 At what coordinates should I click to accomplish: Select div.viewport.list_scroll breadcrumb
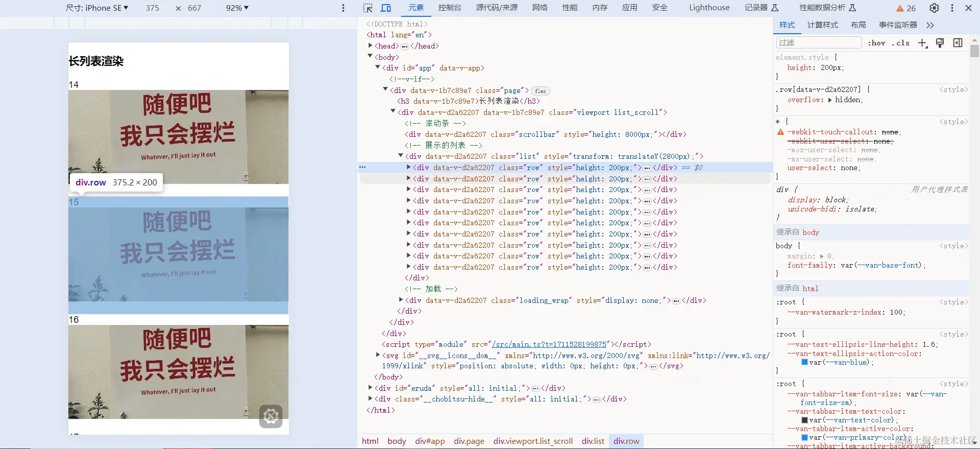[533, 441]
